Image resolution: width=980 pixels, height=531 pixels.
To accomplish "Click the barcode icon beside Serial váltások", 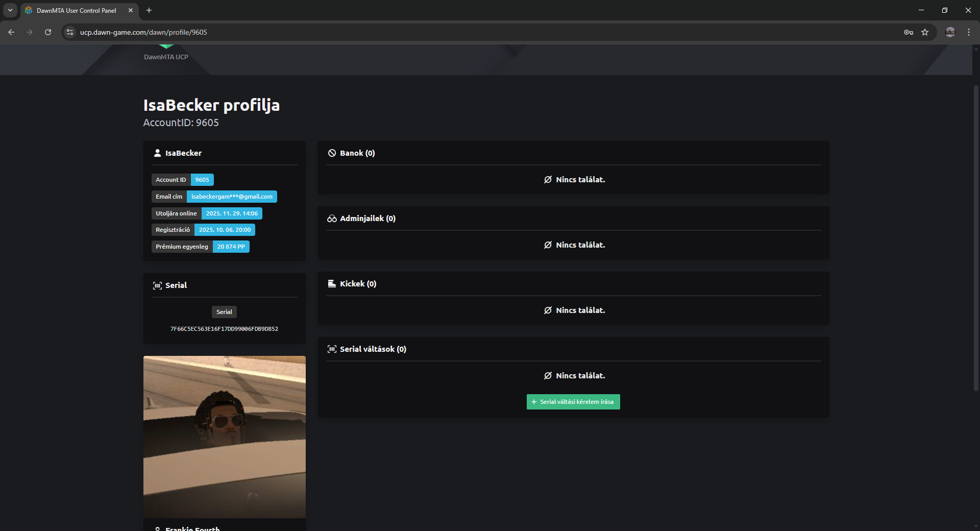I will pyautogui.click(x=332, y=349).
